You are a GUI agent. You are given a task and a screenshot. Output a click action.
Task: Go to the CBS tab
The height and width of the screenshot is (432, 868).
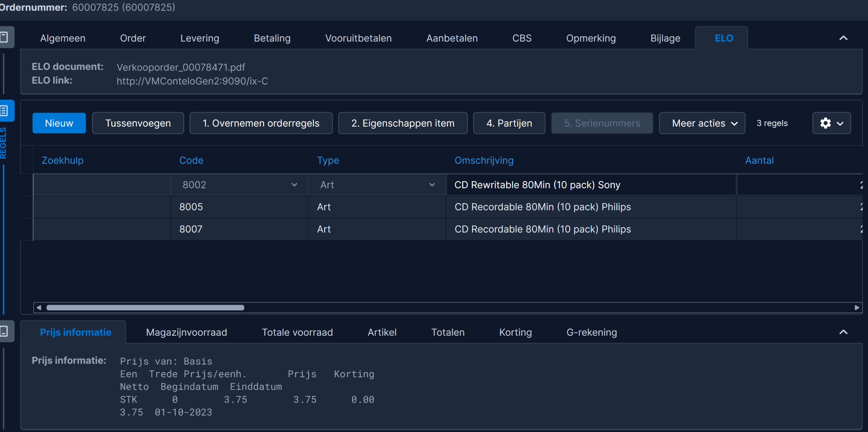[522, 38]
